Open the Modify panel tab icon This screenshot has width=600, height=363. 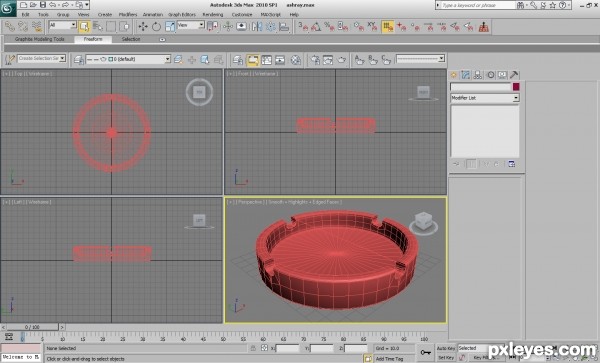465,75
